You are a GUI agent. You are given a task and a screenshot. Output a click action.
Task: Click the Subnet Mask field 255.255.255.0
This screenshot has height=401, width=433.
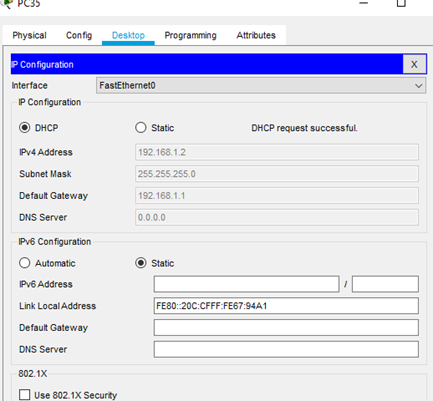(277, 174)
